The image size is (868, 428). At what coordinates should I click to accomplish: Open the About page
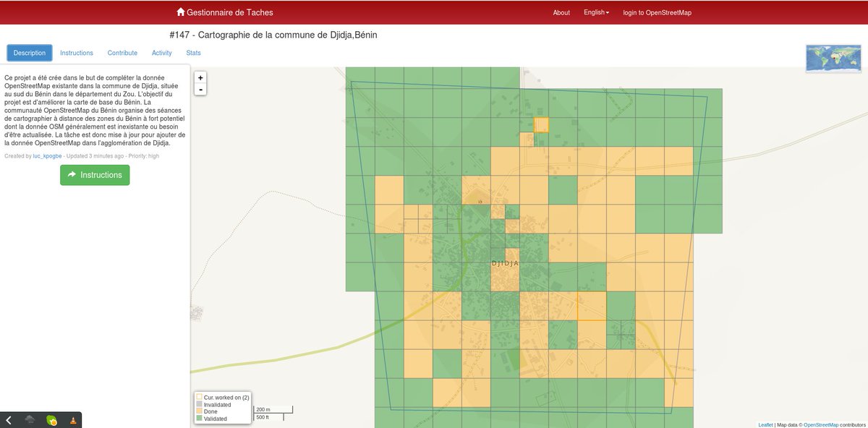(561, 12)
